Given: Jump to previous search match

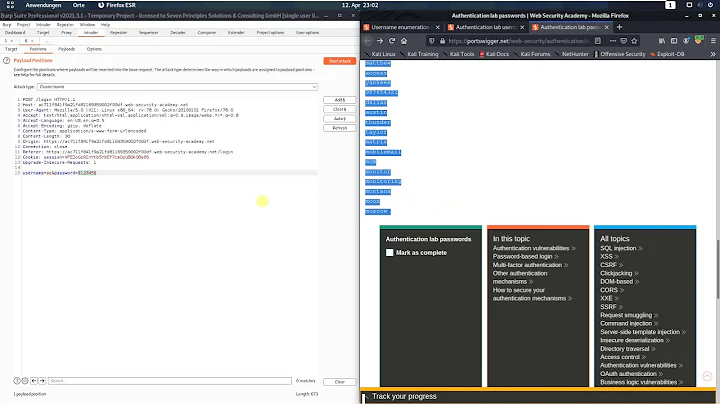Looking at the screenshot, I should pos(34,381).
